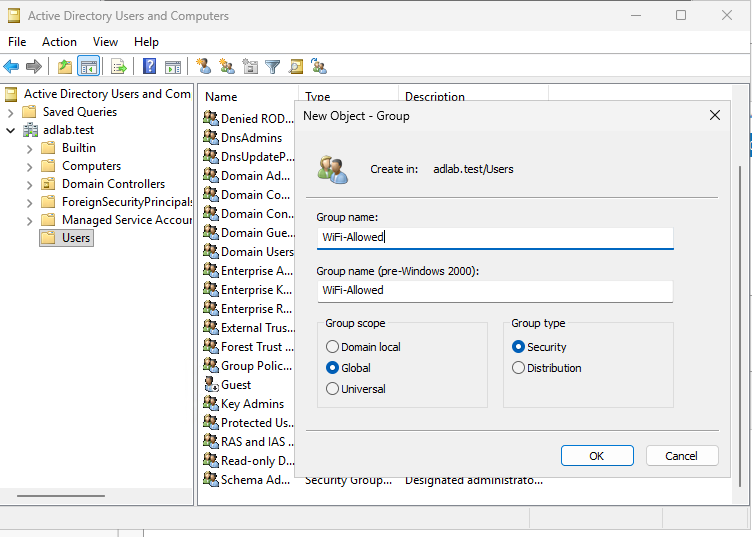Select the Group Polic... group entry
Screen dimensions: 752x537
click(247, 365)
